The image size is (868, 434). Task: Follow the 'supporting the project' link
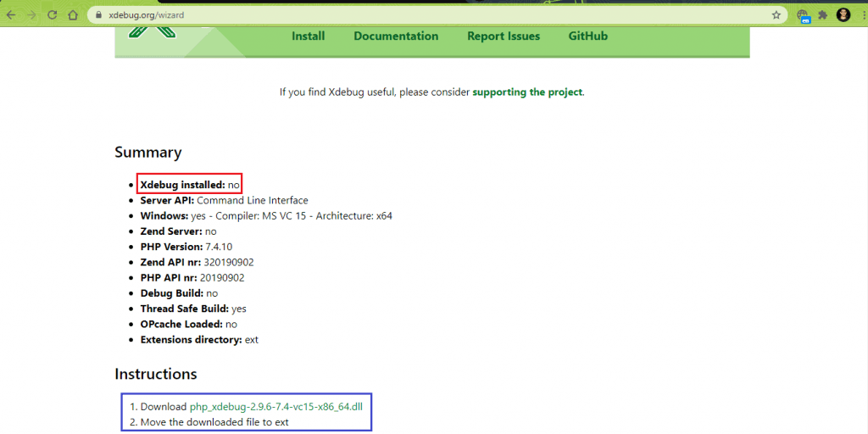click(x=527, y=92)
